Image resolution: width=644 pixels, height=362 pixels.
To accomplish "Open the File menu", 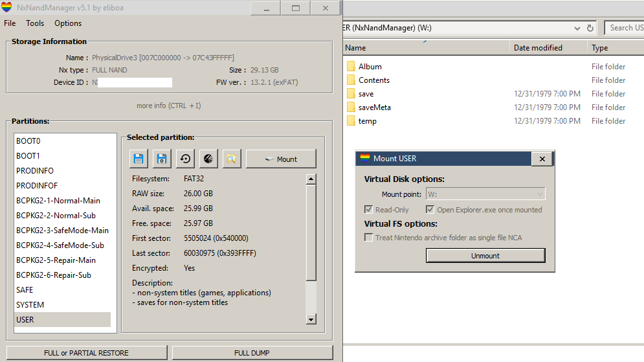I will tap(10, 23).
